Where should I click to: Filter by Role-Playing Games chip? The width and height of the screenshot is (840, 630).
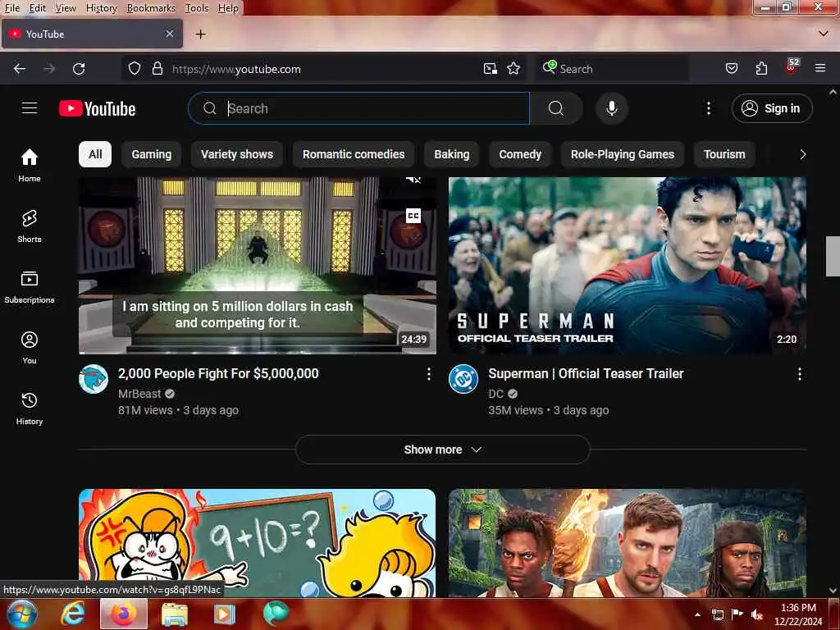623,154
